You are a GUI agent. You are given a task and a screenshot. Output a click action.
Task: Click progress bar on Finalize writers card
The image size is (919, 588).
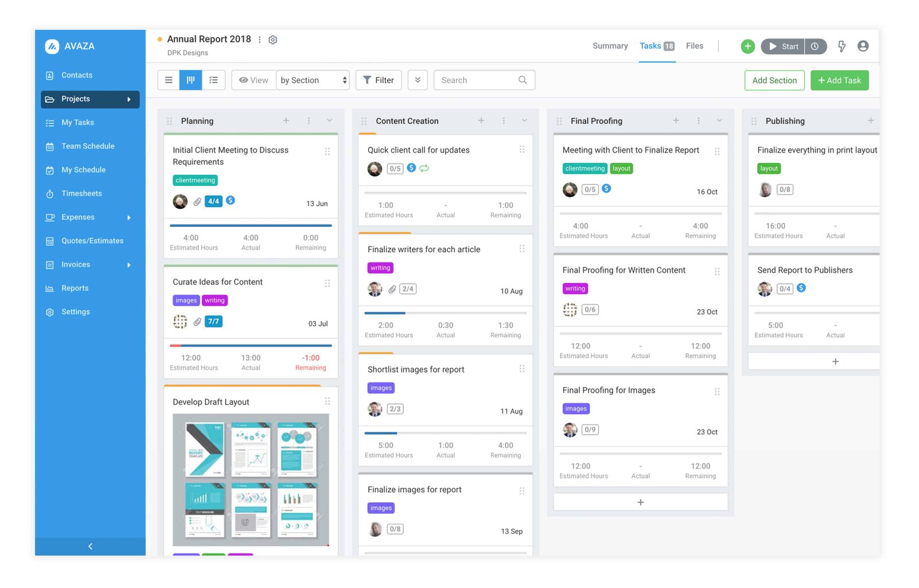(x=445, y=313)
